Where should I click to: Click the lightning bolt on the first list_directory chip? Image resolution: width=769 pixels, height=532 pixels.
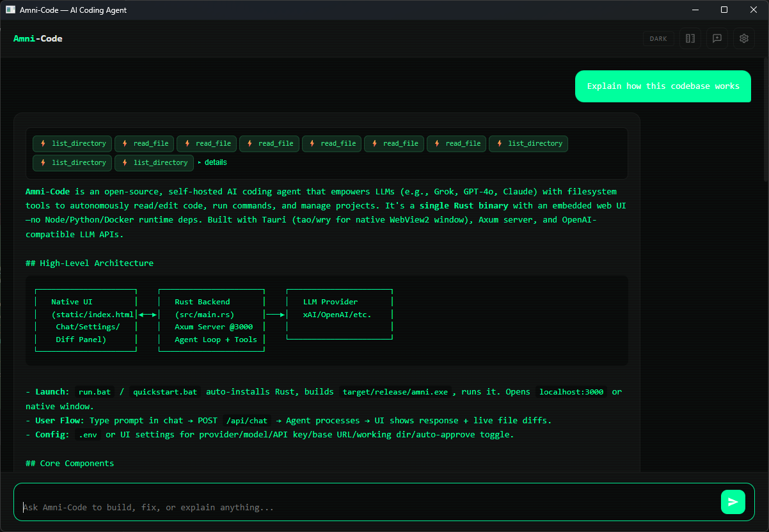[42, 143]
